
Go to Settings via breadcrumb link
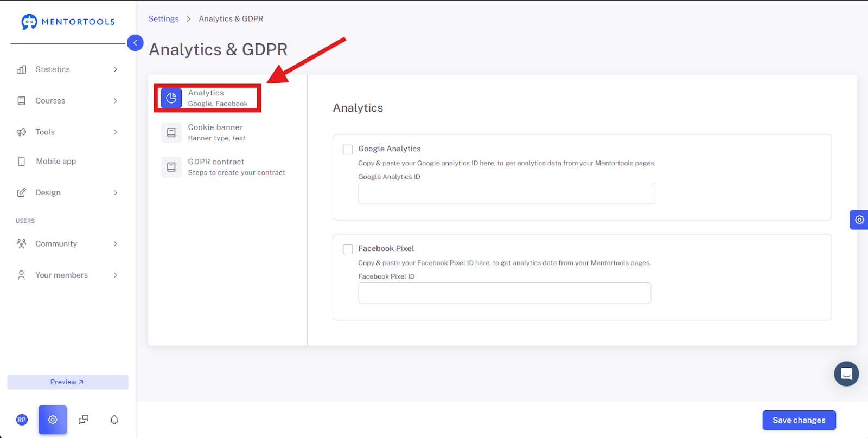click(x=163, y=18)
